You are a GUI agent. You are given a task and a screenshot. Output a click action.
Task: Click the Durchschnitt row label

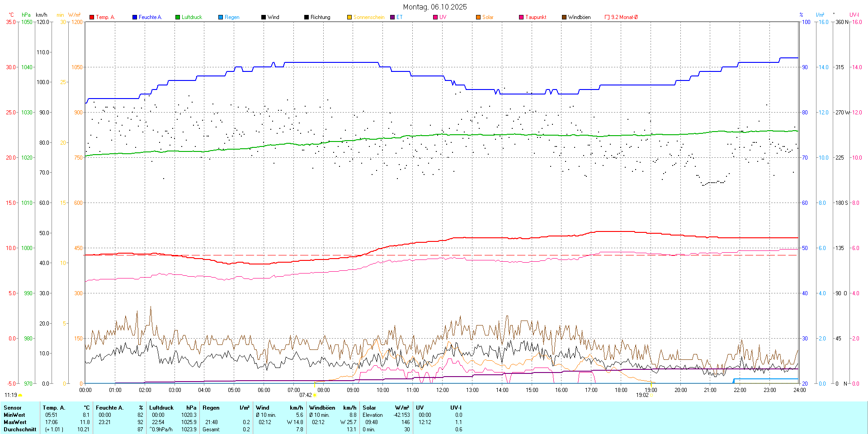[20, 429]
